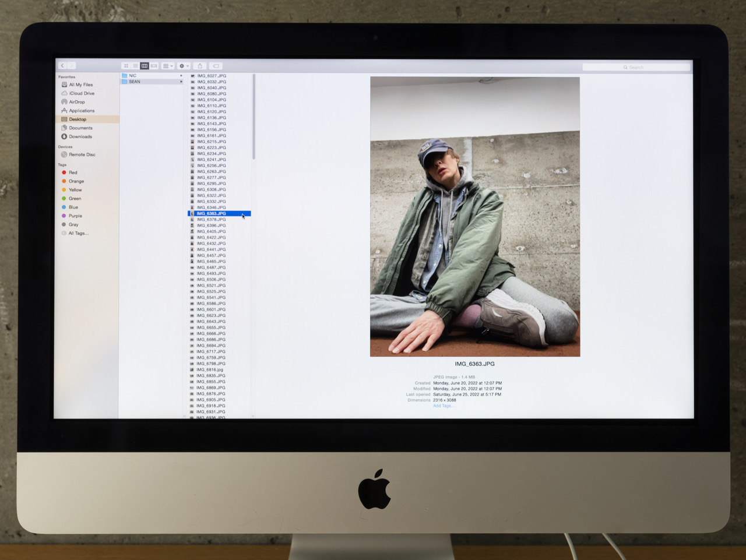The width and height of the screenshot is (746, 560).
Task: Open the Arrange items dropdown
Action: point(168,66)
